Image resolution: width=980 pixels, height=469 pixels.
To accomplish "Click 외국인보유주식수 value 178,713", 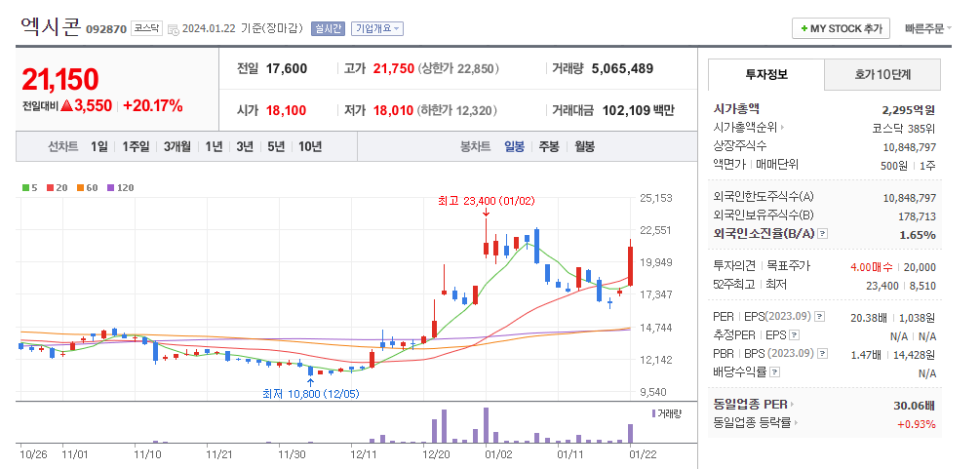I will point(917,216).
